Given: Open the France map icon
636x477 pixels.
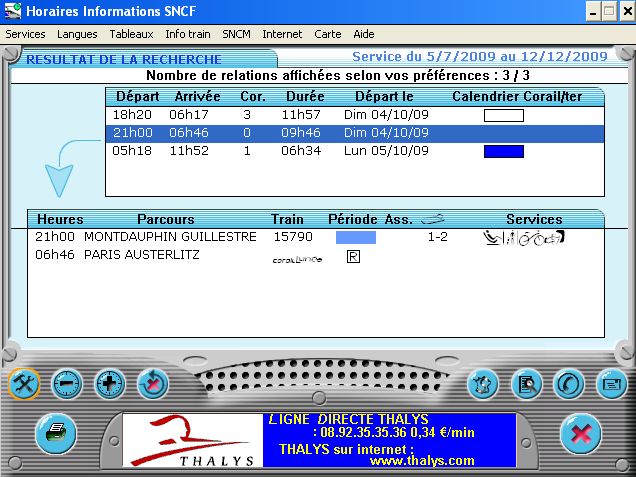Looking at the screenshot, I should click(484, 382).
